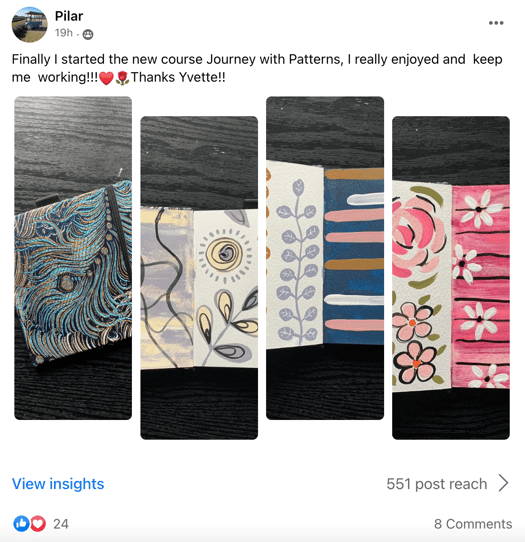
Task: Show who reacted via the 24 count
Action: 60,524
